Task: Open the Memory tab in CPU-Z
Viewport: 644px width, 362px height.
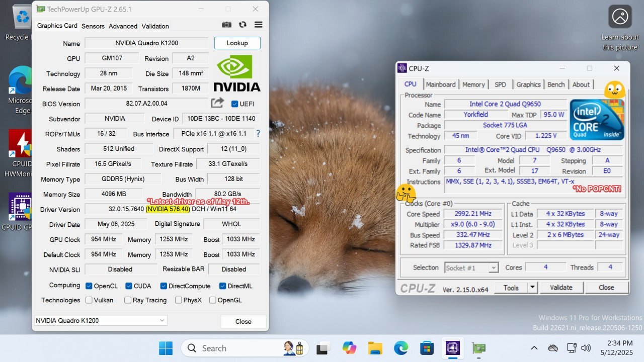Action: tap(473, 84)
